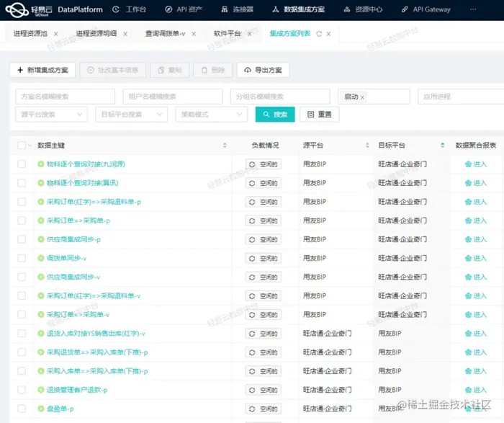The width and height of the screenshot is (504, 423).
Task: Expand the selection options arrow beside header checkbox
Action: (x=30, y=146)
